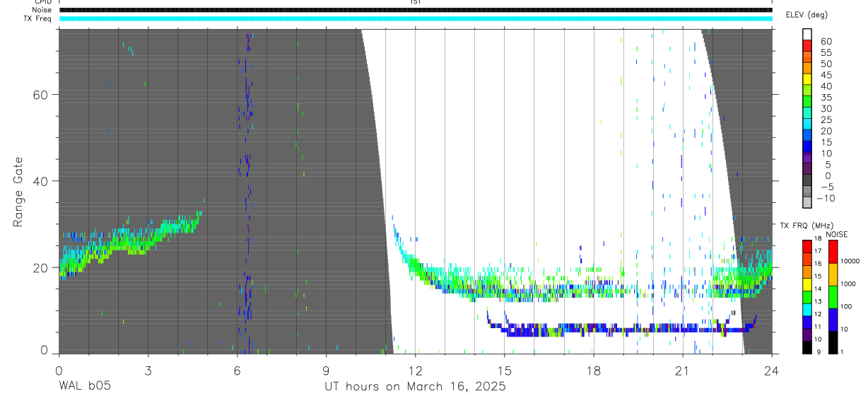
Task: Click the 'ELEV (deg)' color bar heading
Action: coord(807,15)
